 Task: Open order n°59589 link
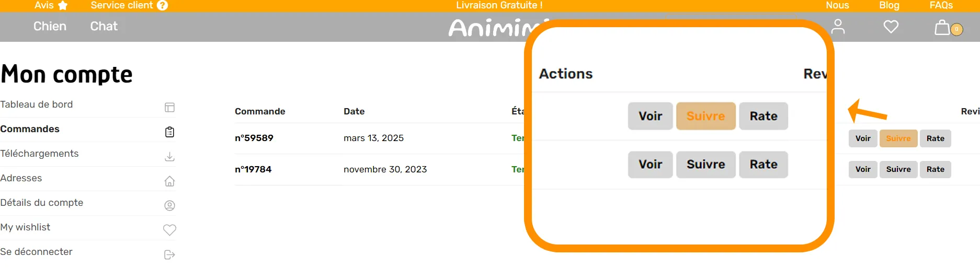[x=254, y=138]
